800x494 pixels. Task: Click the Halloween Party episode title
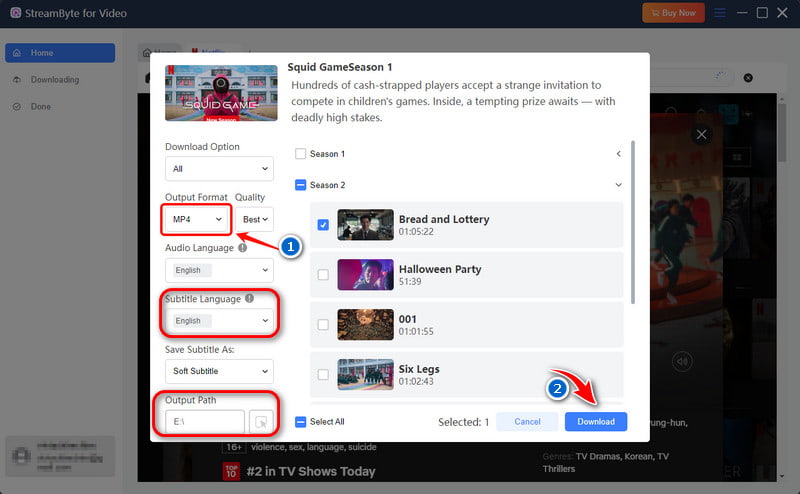[x=440, y=269]
